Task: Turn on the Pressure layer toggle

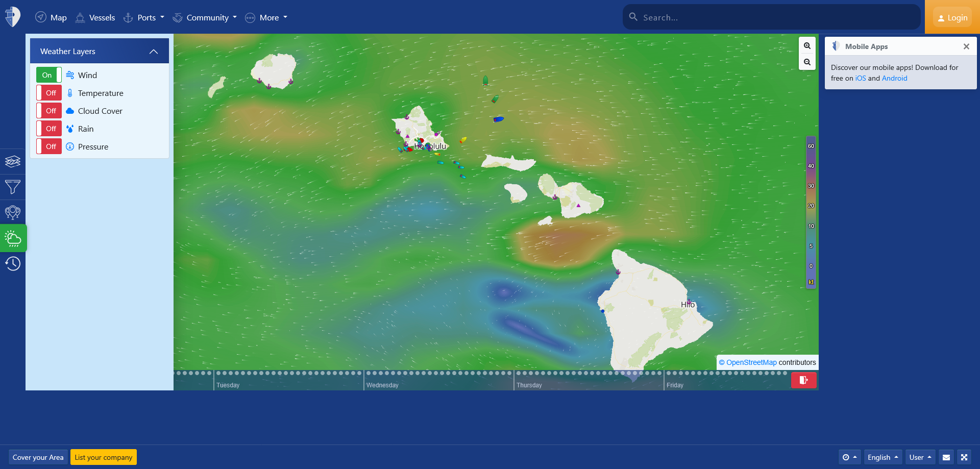Action: (x=49, y=146)
